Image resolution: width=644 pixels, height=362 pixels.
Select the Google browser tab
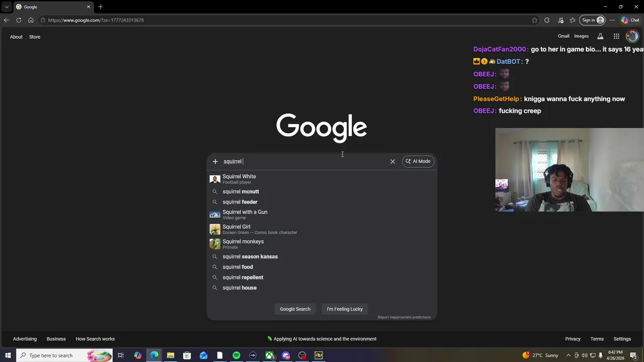(x=53, y=7)
